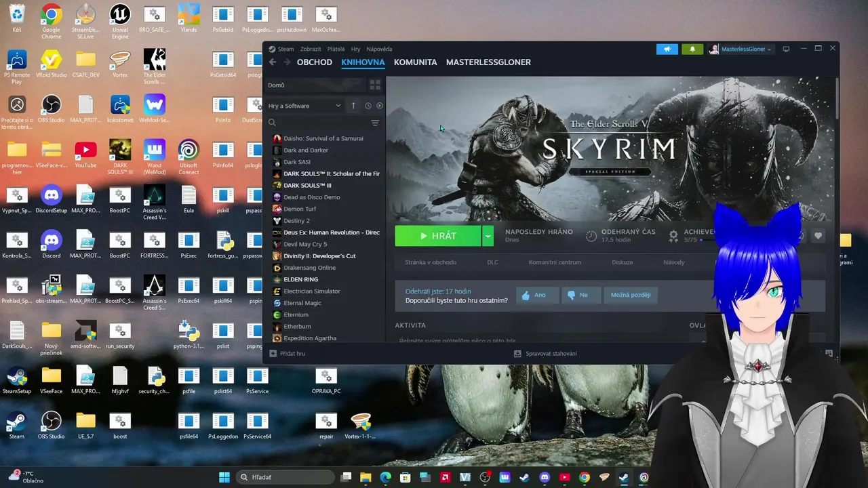Open the weather widget on taskbar
Image resolution: width=868 pixels, height=488 pixels.
point(27,477)
